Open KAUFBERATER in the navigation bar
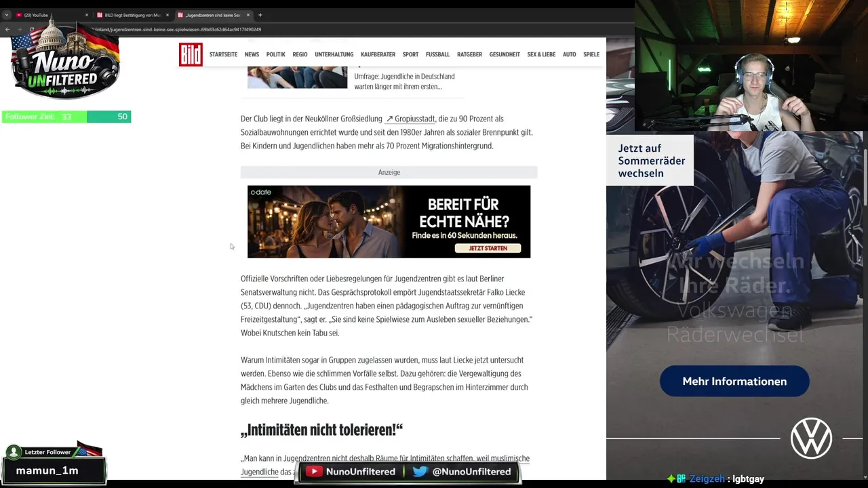This screenshot has width=868, height=488. [x=378, y=54]
